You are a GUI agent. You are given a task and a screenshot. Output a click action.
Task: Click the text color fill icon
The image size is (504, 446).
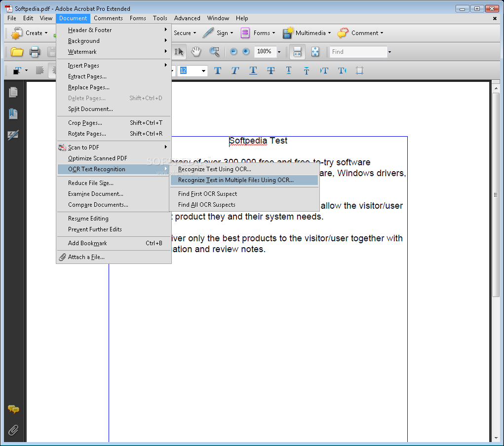(17, 71)
